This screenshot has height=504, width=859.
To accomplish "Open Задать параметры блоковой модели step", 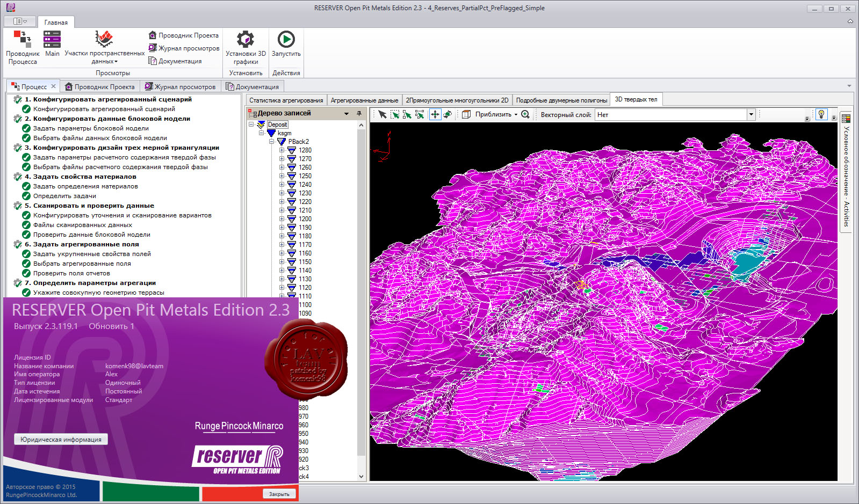I will pos(91,128).
